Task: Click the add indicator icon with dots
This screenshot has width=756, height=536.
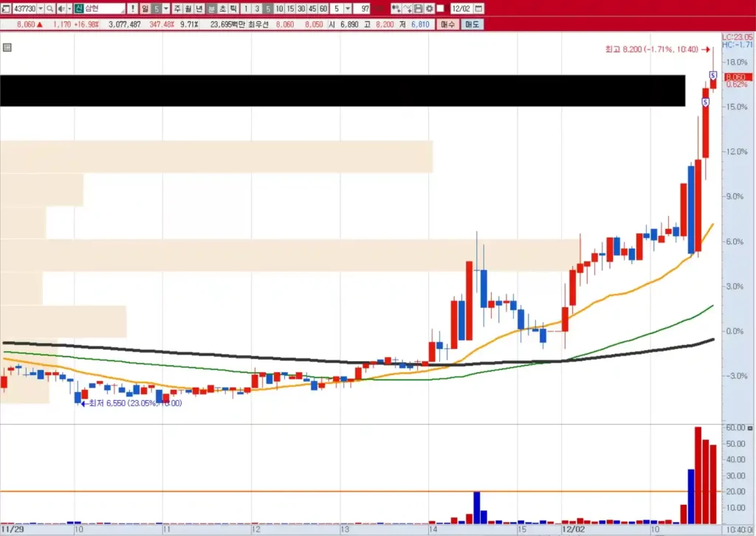Action: (396, 9)
